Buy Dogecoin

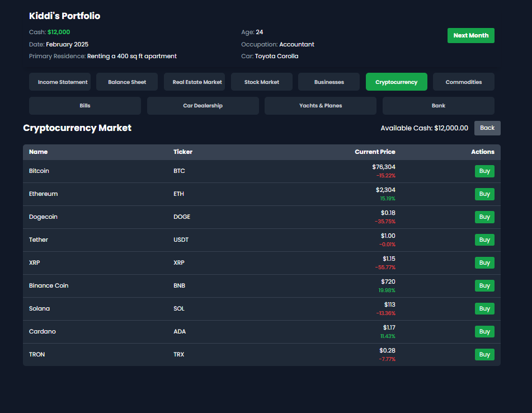point(484,217)
